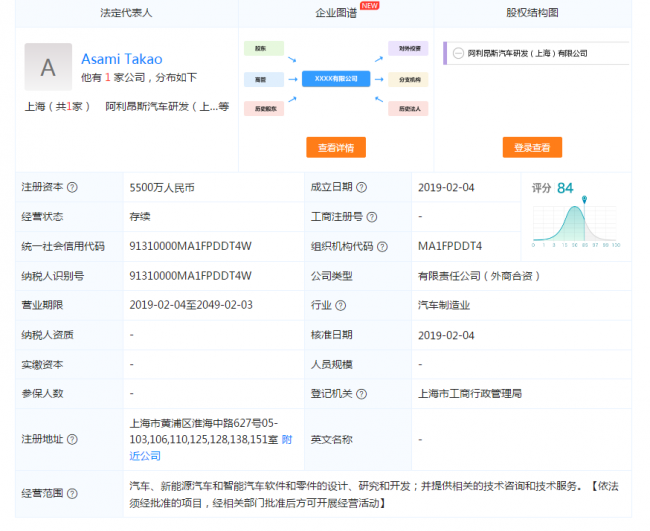Open the 企业图谱 tab header
Viewport: 650px width, 531px height.
coord(336,13)
